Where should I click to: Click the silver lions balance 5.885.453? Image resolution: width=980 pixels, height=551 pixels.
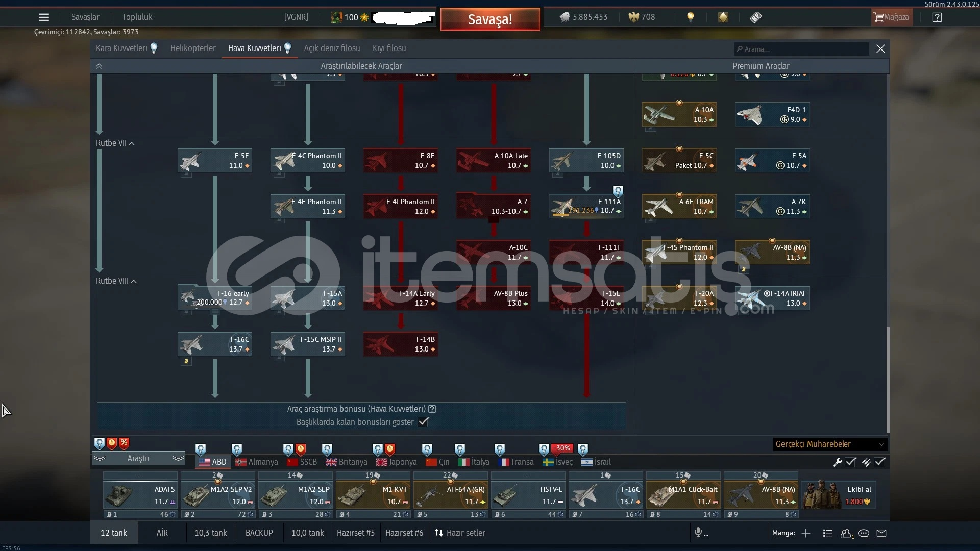tap(583, 17)
